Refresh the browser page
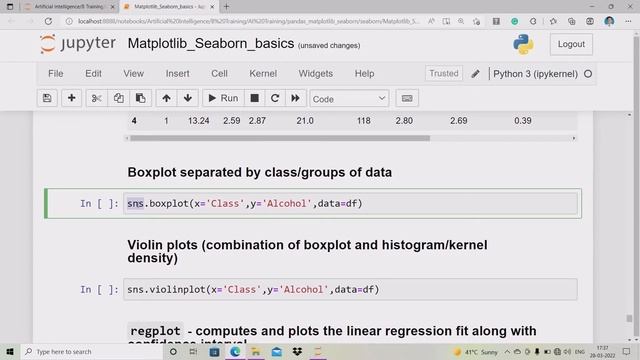640x360 pixels. click(48, 21)
